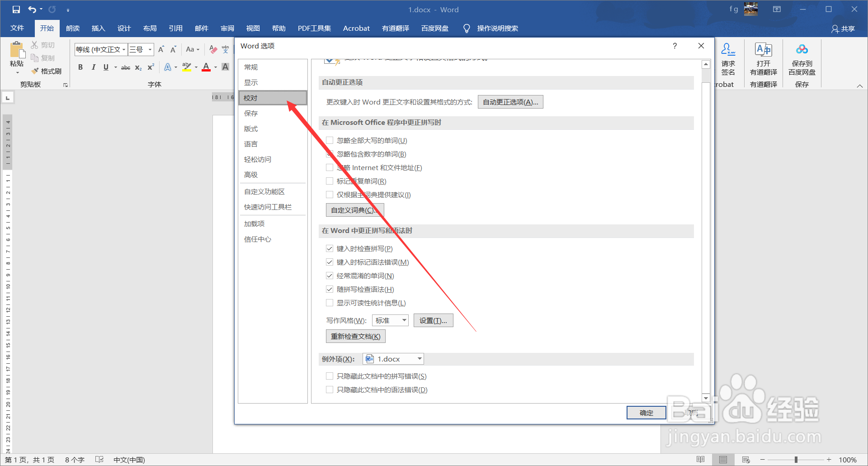
Task: Apply superscript formatting
Action: 151,67
